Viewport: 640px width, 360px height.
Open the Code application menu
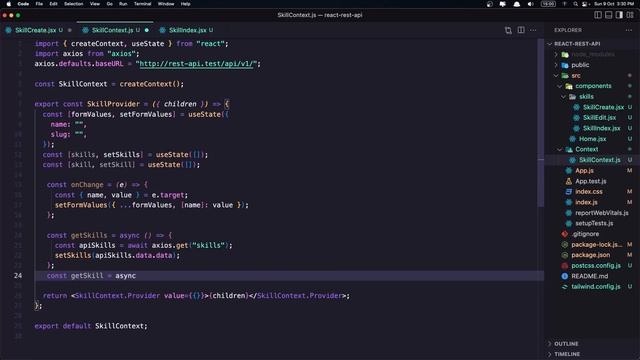point(23,4)
